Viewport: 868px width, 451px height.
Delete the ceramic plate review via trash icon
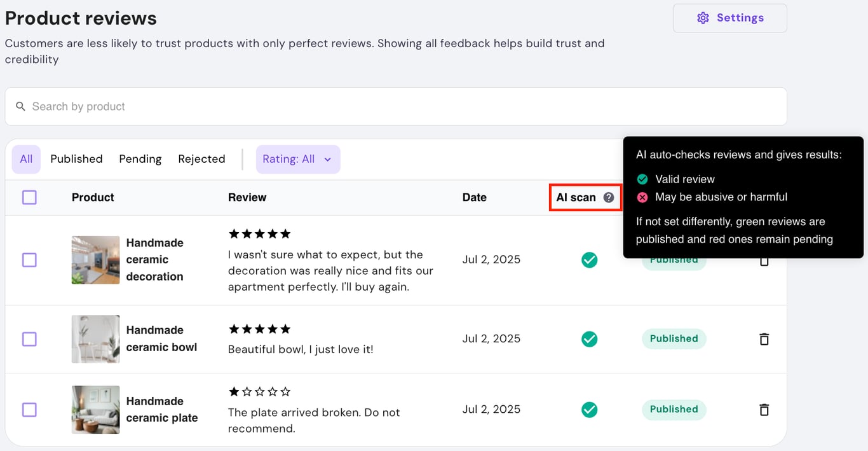click(x=764, y=410)
